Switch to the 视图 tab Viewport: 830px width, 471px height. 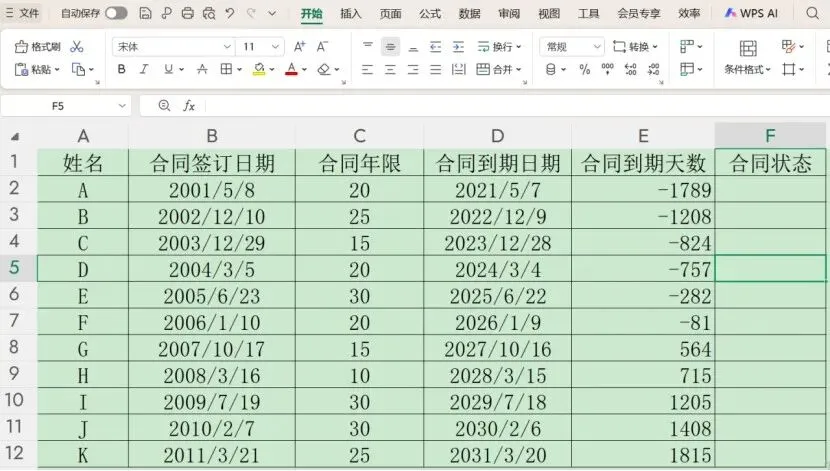pos(549,13)
